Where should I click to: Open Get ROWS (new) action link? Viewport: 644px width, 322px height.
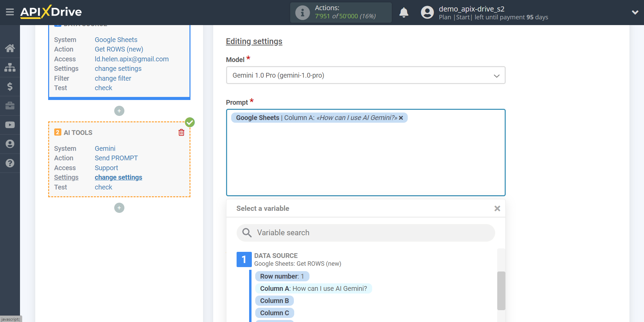(x=119, y=49)
